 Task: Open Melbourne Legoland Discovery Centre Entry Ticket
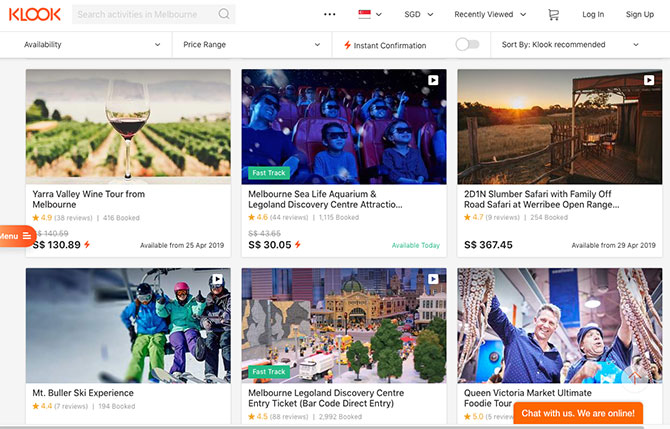pos(326,398)
